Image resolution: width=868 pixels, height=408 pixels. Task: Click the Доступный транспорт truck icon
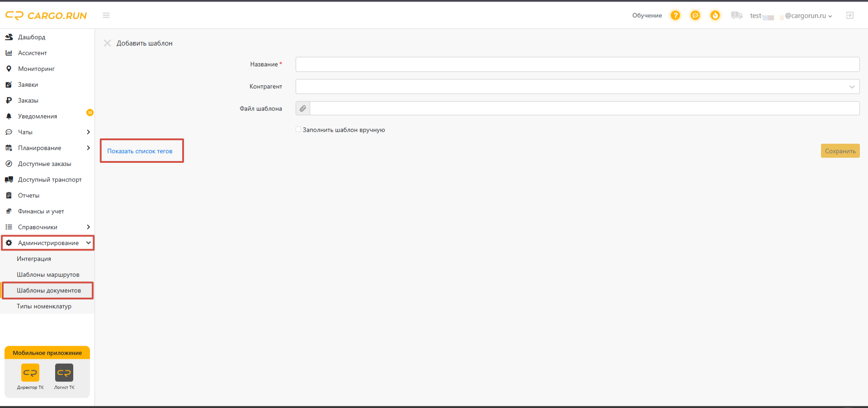pyautogui.click(x=9, y=180)
